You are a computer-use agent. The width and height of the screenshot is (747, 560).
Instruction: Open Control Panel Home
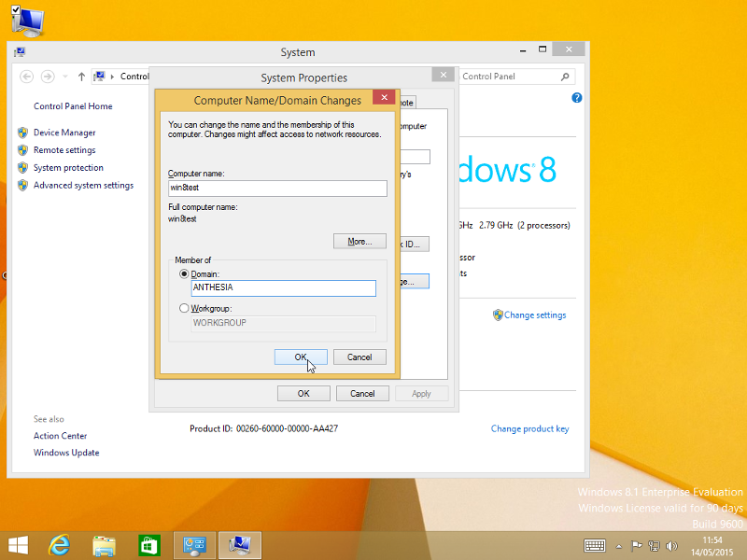(73, 106)
